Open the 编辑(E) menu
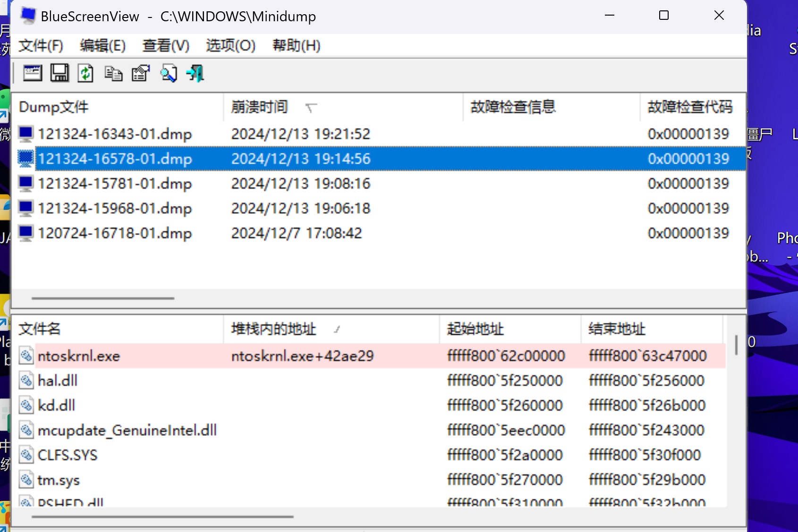Screen dimensions: 798x532 coord(102,46)
